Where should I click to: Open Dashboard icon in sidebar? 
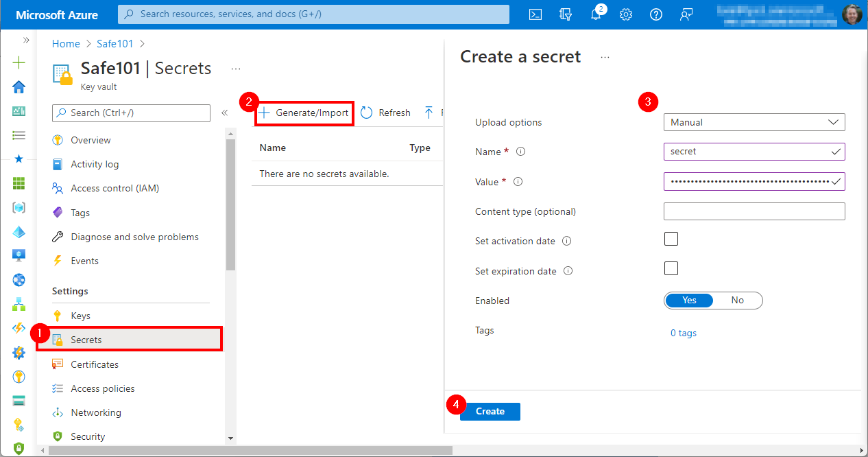tap(19, 110)
